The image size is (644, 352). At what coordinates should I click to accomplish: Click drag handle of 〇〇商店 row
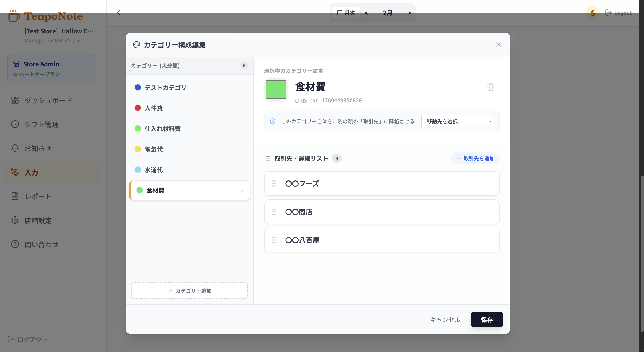tap(274, 212)
